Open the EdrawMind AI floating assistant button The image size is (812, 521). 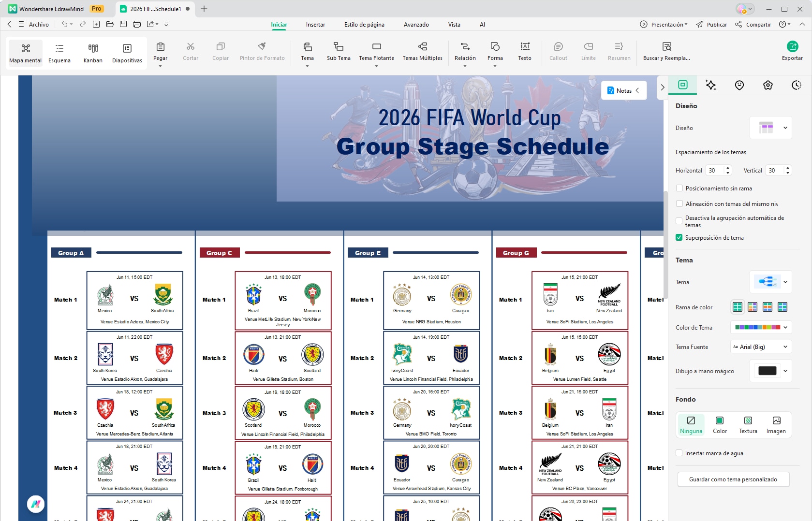(x=36, y=505)
